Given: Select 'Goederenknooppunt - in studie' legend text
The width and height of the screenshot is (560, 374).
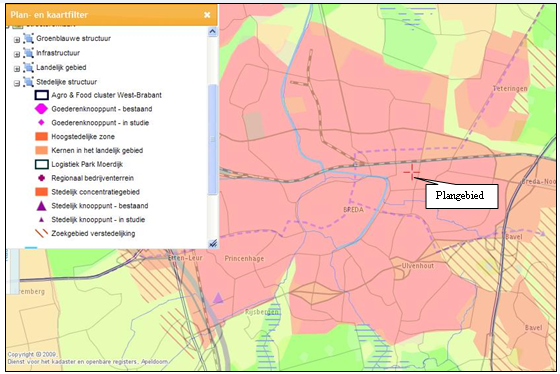Looking at the screenshot, I should 100,123.
